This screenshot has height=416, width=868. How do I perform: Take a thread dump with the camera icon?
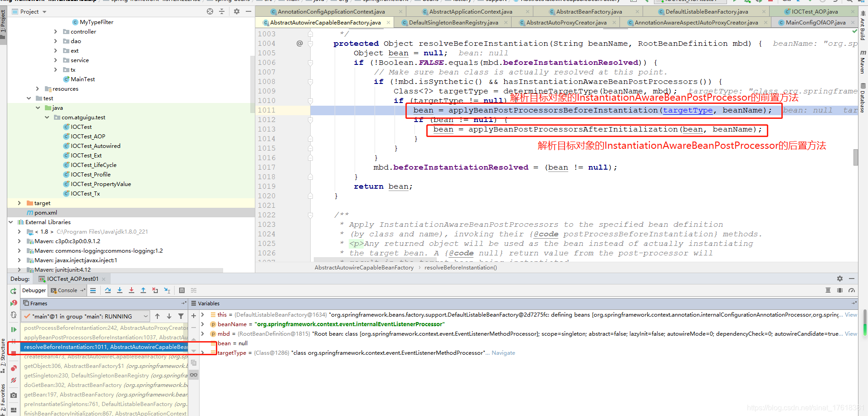(14, 395)
